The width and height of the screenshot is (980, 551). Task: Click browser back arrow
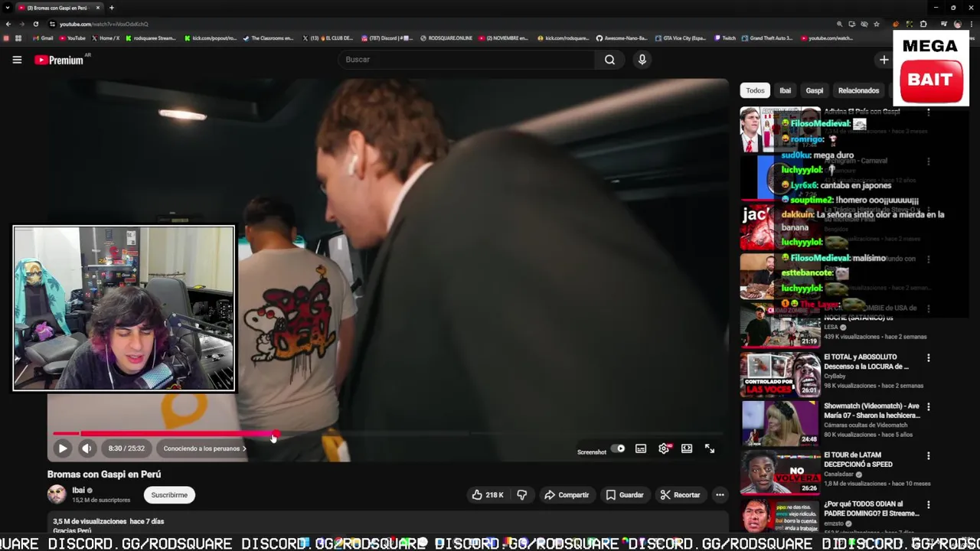point(8,24)
